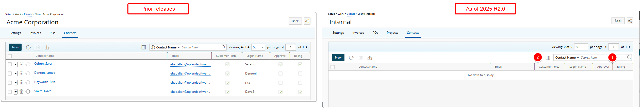Toggle select-all checkbox in Acme contacts header
The width and height of the screenshot is (644, 111).
click(10, 56)
